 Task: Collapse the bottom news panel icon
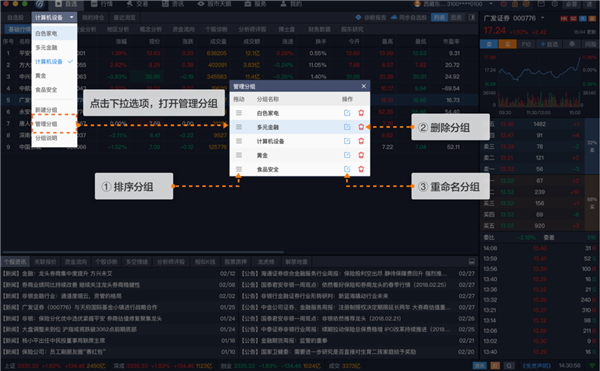471,262
